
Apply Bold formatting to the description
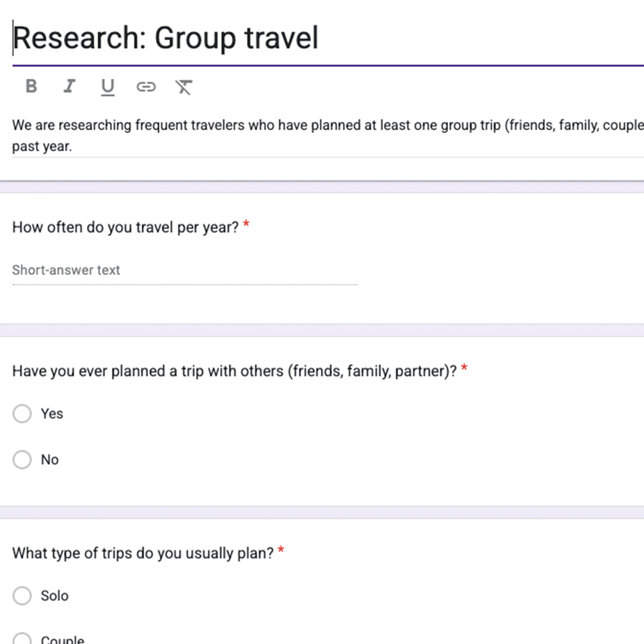tap(31, 87)
